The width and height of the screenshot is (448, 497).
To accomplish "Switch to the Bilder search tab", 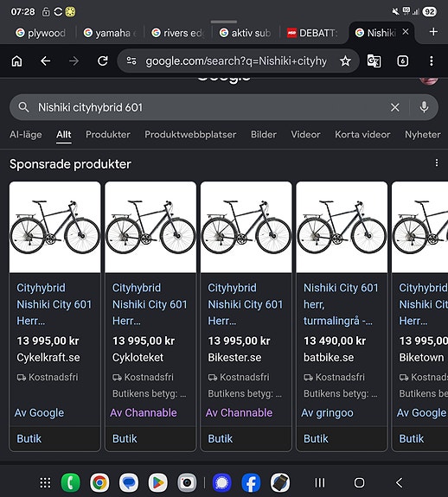I will click(264, 134).
